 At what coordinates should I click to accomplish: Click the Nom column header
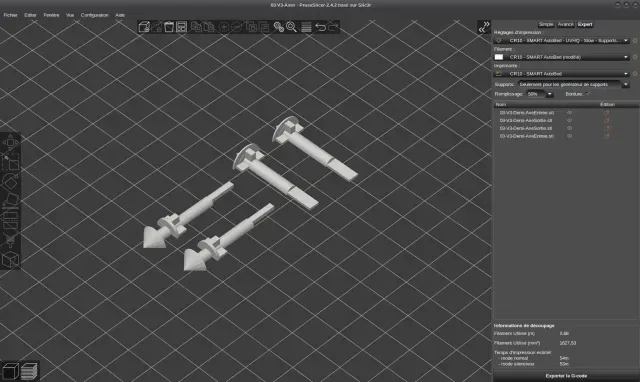tap(500, 104)
